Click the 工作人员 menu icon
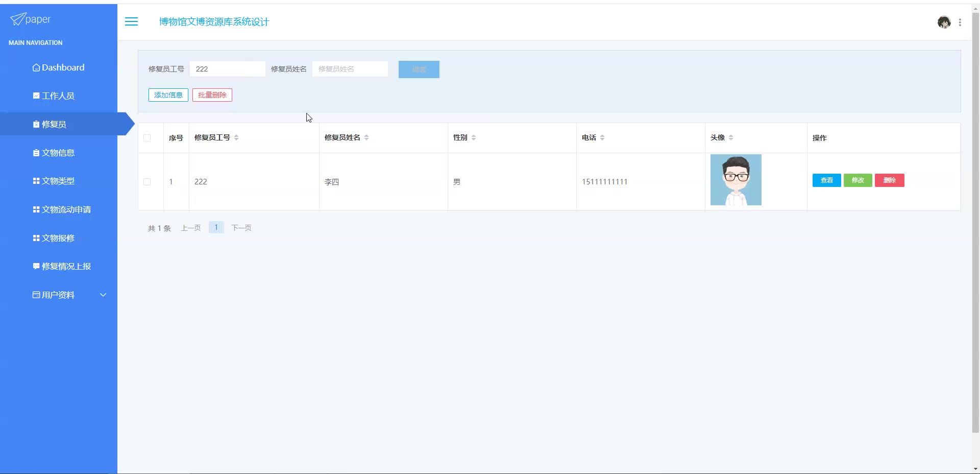Viewport: 980px width, 474px height. click(x=36, y=96)
